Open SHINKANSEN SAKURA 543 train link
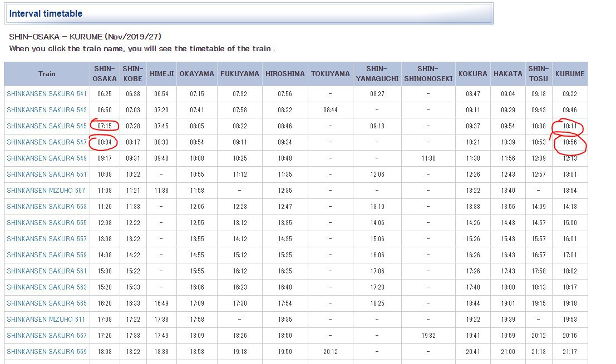 tap(47, 110)
